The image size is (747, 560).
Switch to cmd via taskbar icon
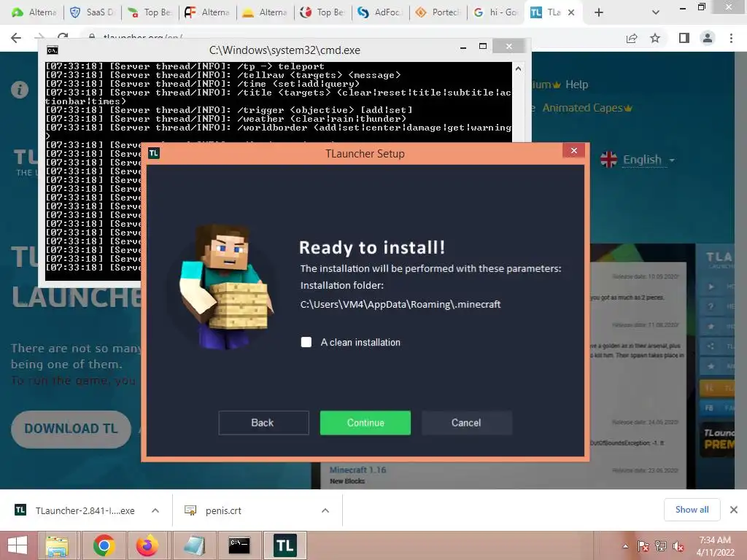point(239,545)
